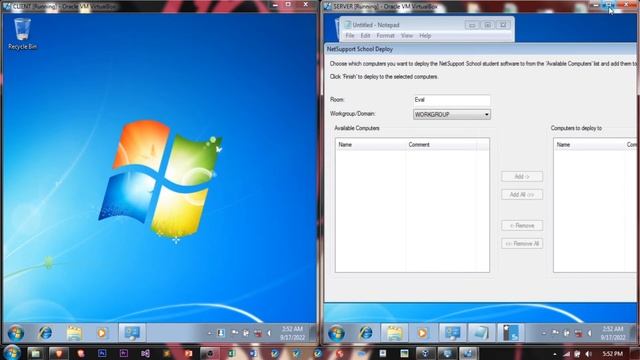Click the SERVER VM tray volume icon
This screenshot has height=360, width=640.
pos(589,333)
